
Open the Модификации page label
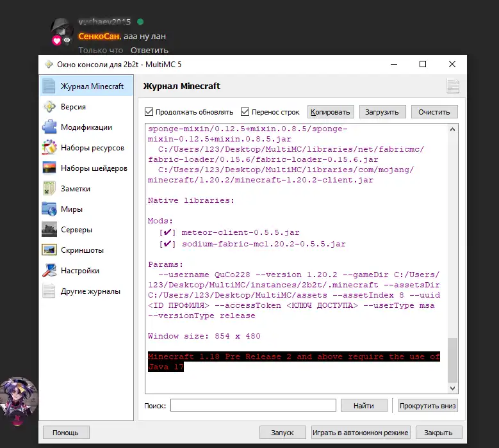click(86, 127)
